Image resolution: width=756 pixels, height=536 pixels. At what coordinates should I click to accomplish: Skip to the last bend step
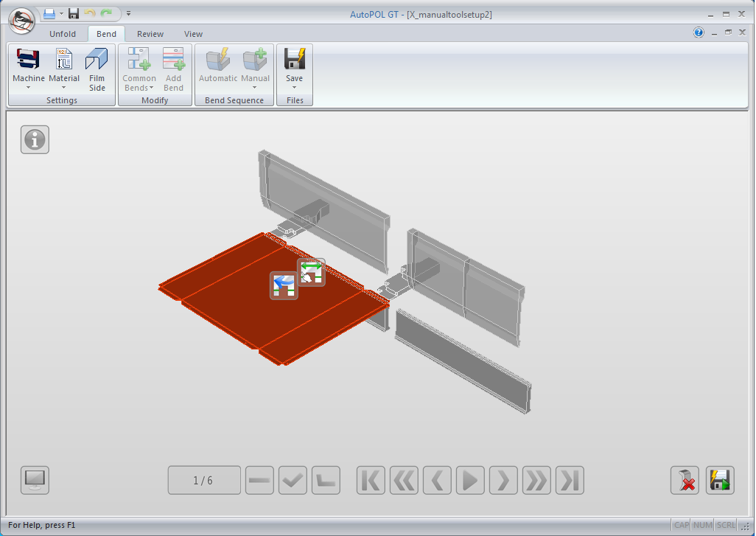pos(570,481)
